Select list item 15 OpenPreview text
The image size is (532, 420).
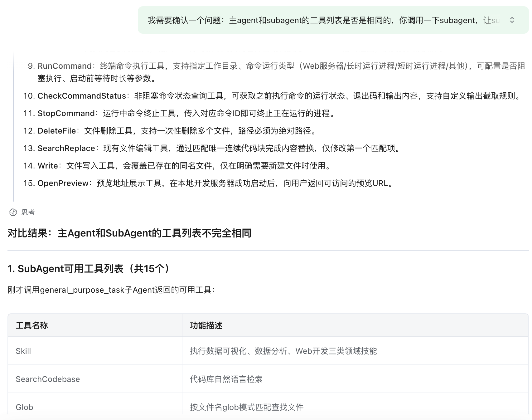point(209,183)
